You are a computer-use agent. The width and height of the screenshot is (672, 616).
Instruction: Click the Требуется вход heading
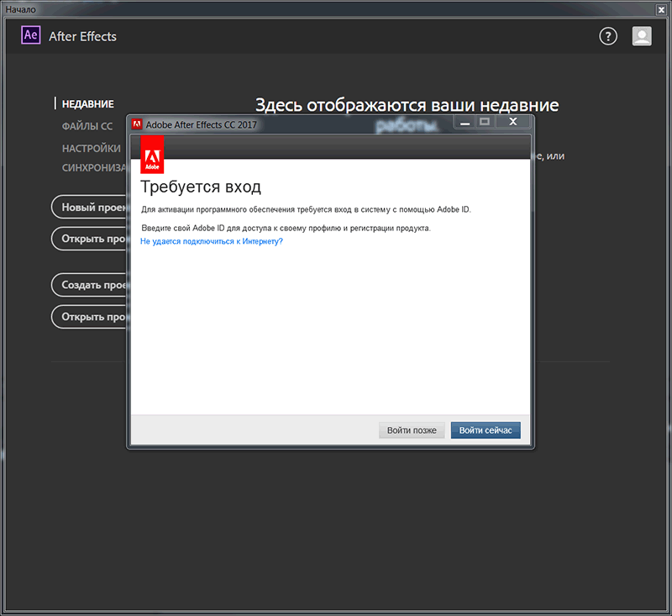(x=201, y=187)
